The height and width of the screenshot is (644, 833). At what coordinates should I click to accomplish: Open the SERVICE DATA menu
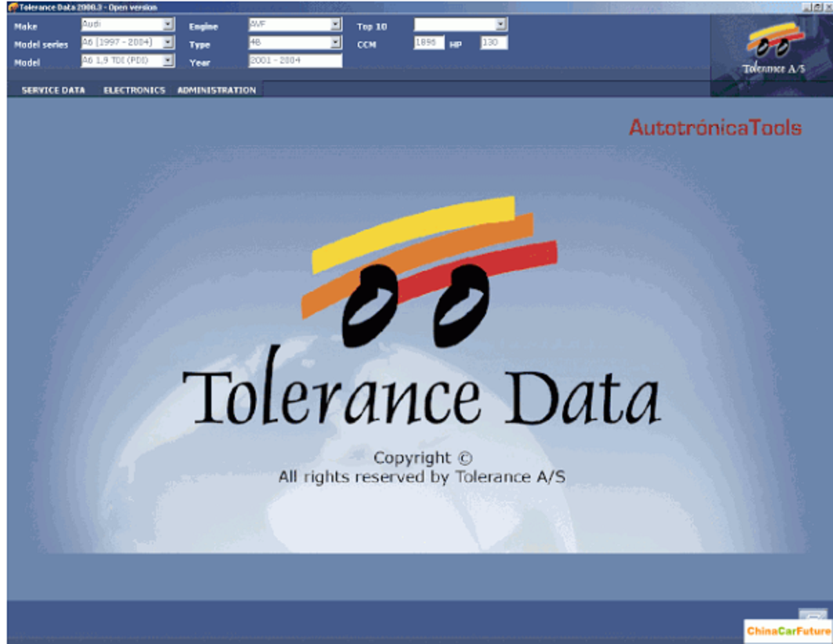point(53,90)
